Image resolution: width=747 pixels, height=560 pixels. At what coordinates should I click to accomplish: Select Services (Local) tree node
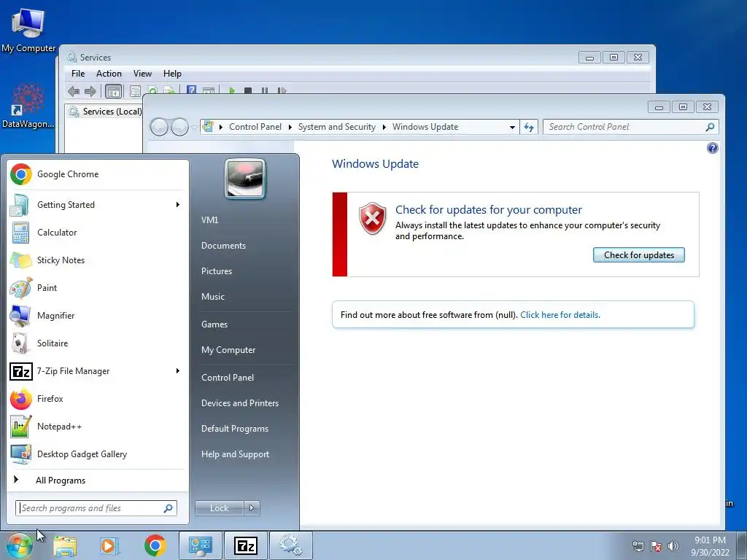105,112
